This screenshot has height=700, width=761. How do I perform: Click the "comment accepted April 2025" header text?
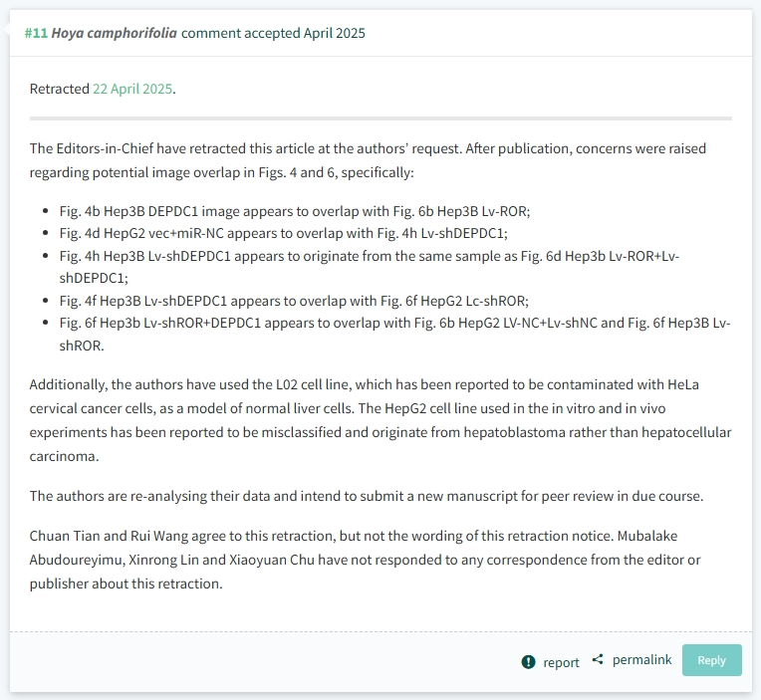click(273, 33)
